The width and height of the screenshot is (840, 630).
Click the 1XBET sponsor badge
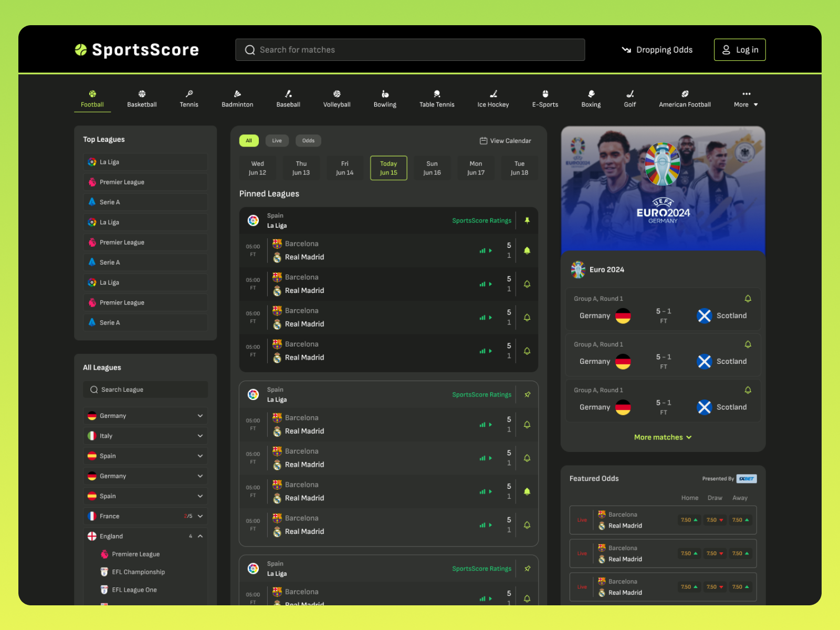(747, 479)
